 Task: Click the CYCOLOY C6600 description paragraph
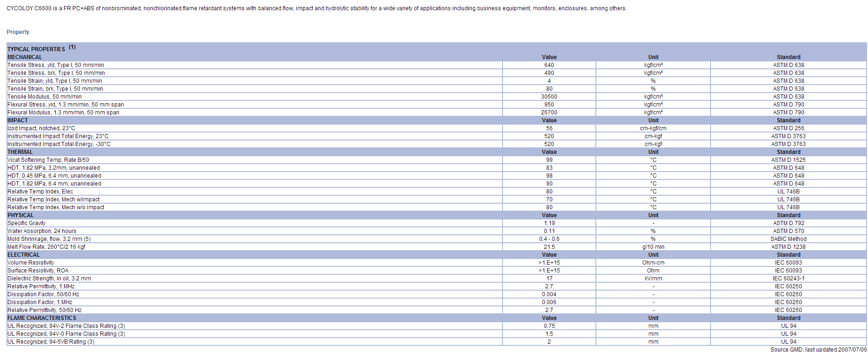point(316,8)
